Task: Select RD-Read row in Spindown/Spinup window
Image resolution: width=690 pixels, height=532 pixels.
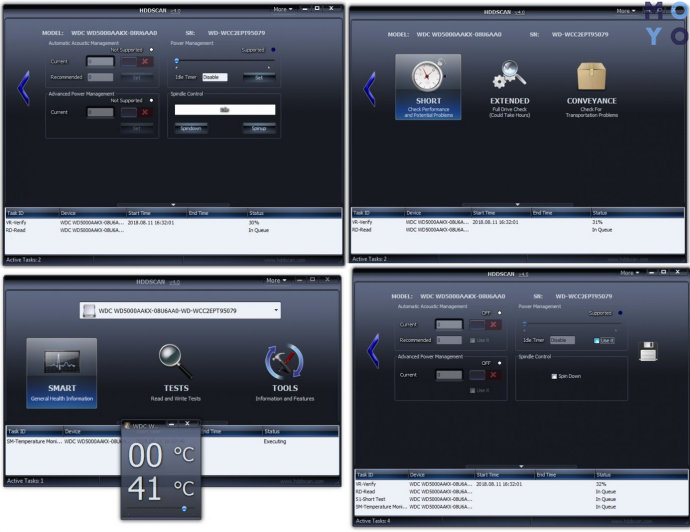Action: (x=173, y=230)
